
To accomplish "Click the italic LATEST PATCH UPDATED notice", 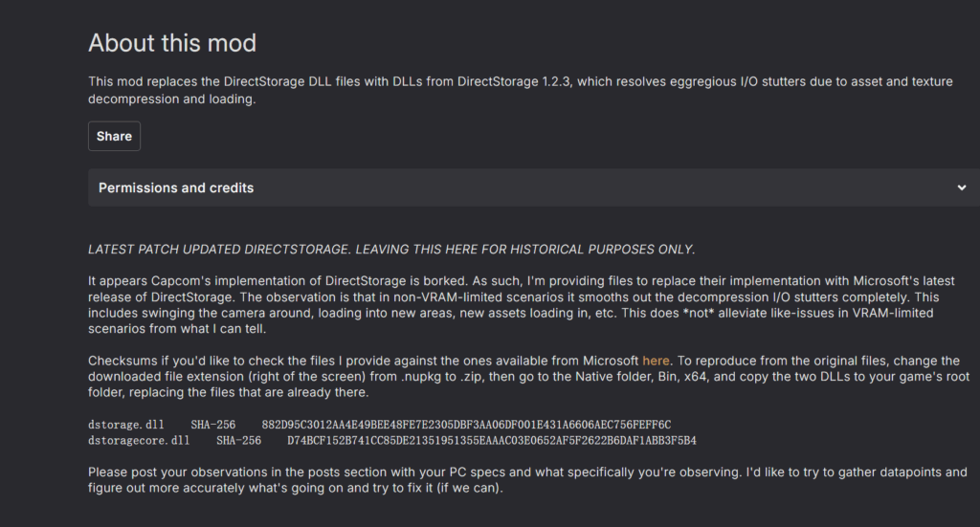I will 391,250.
